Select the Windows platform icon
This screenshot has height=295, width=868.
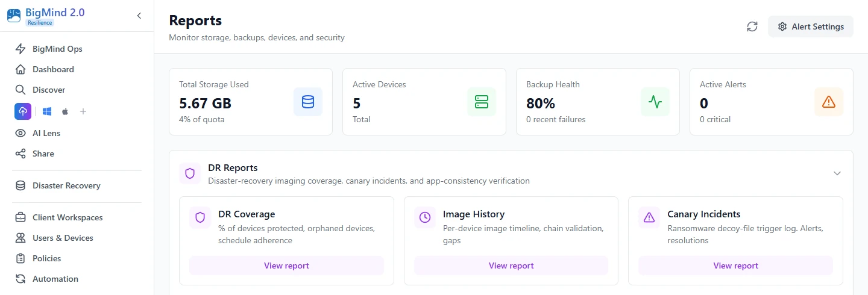[x=47, y=111]
